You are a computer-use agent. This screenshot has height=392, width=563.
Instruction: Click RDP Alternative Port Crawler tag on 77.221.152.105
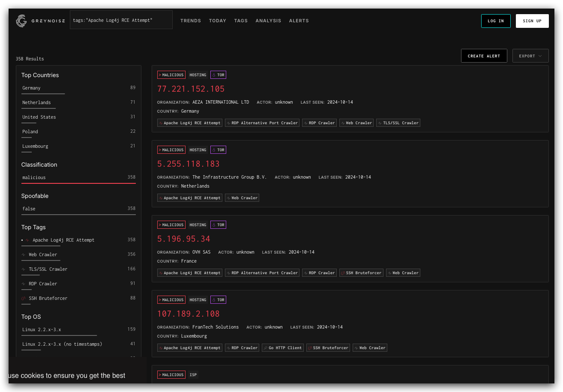point(262,123)
